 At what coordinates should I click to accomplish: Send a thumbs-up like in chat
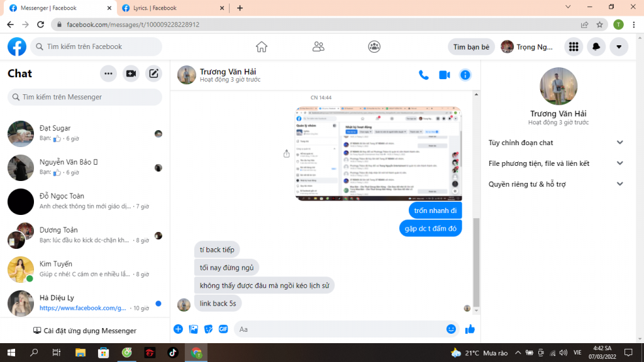click(x=470, y=329)
